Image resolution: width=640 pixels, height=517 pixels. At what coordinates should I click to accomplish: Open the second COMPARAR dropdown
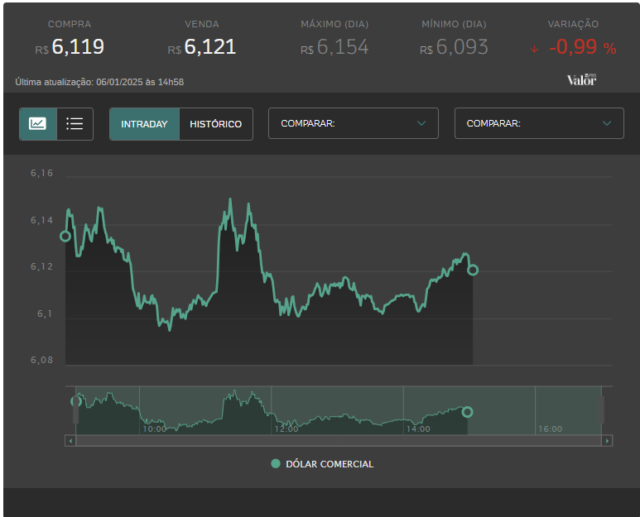point(539,123)
